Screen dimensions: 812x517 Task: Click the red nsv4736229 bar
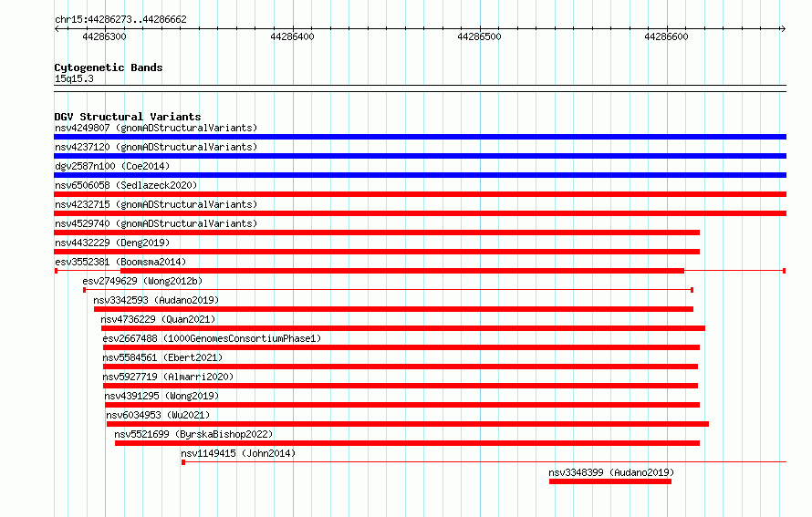403,328
